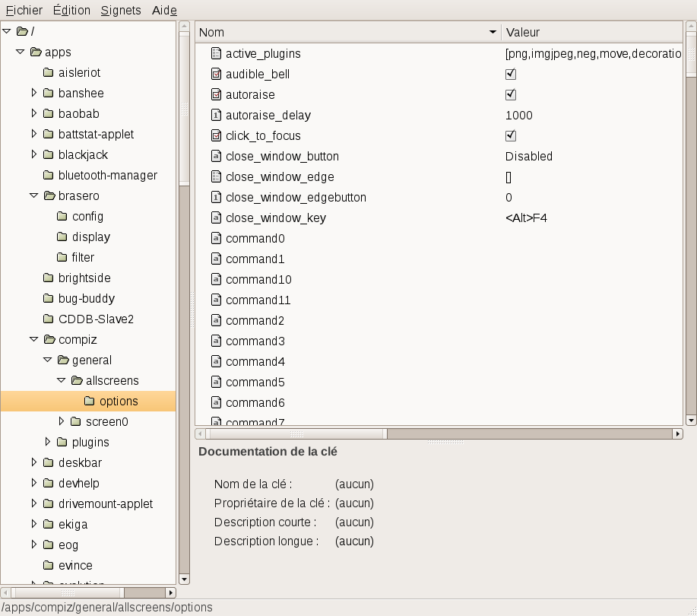Collapse the brasero folder
The height and width of the screenshot is (616, 697).
[x=33, y=195]
